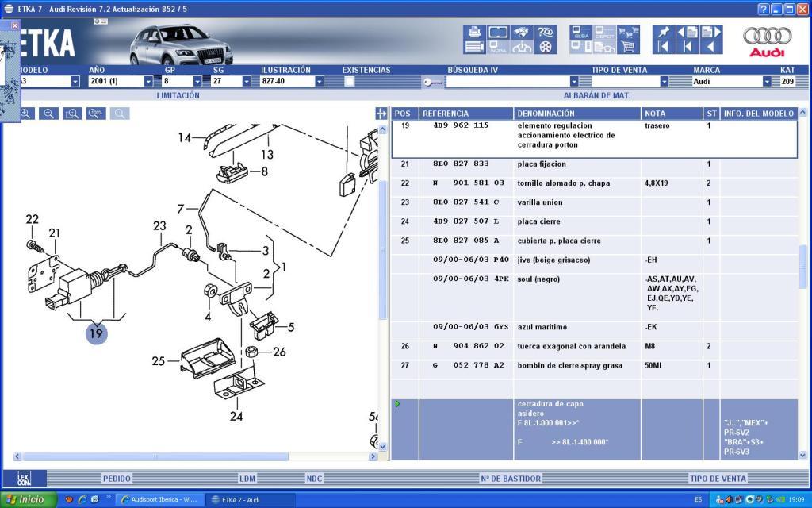Click the key icon beside Búsqueda IV
Screen dimensions: 812x508
point(432,82)
